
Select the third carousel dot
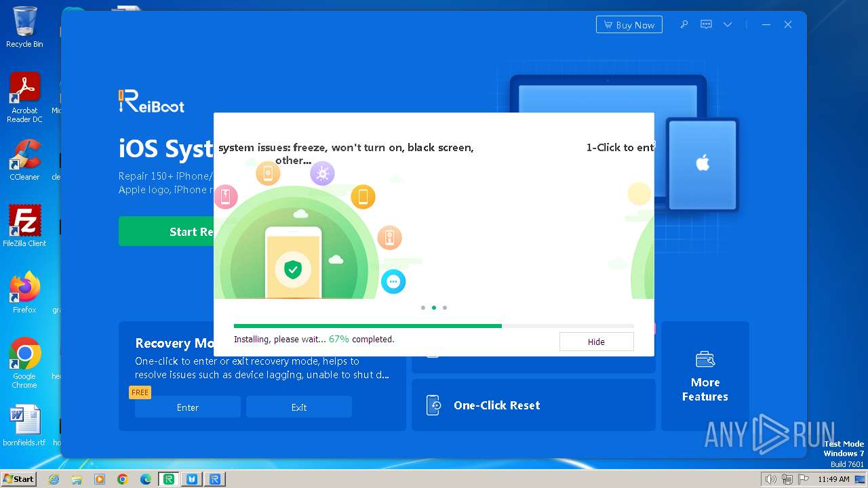(445, 308)
